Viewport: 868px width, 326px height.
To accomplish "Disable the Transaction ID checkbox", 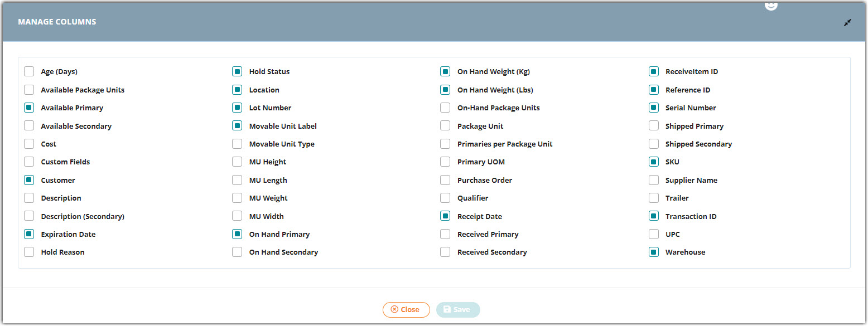I will [x=654, y=216].
